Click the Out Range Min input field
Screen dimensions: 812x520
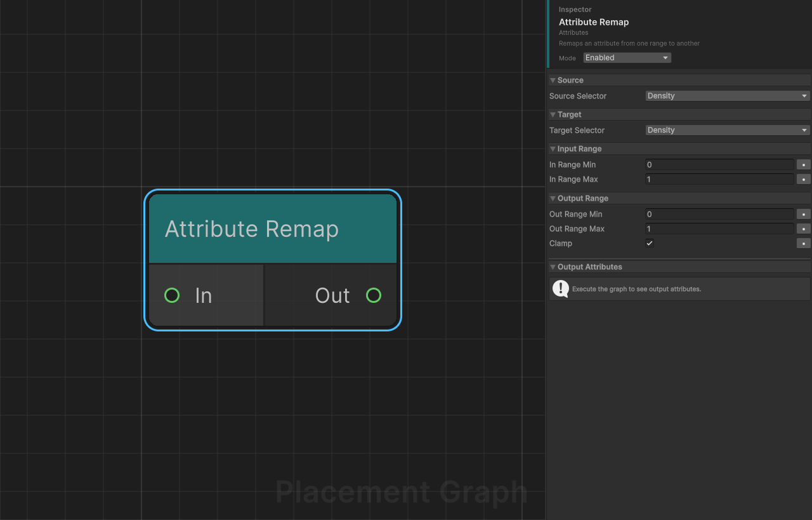coord(719,214)
